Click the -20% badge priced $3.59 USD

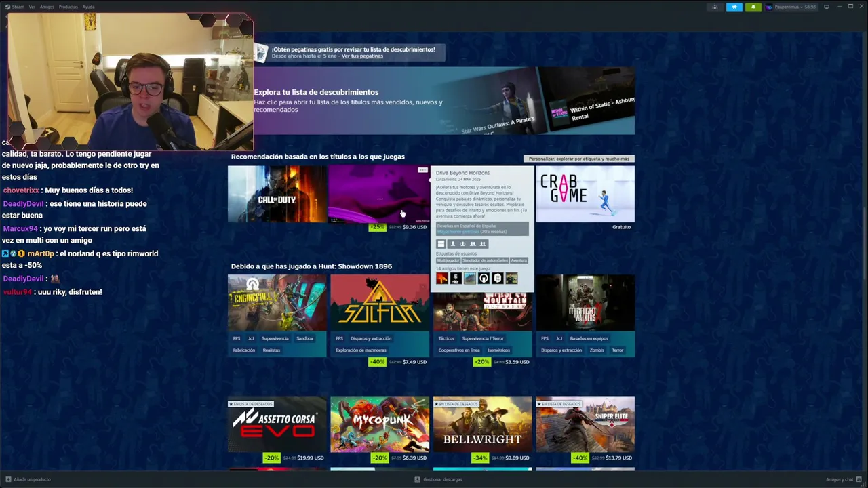(481, 362)
